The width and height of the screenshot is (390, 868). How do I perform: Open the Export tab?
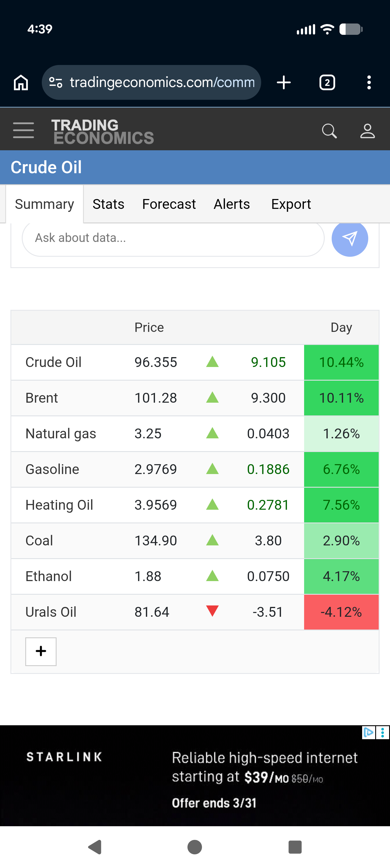point(291,204)
